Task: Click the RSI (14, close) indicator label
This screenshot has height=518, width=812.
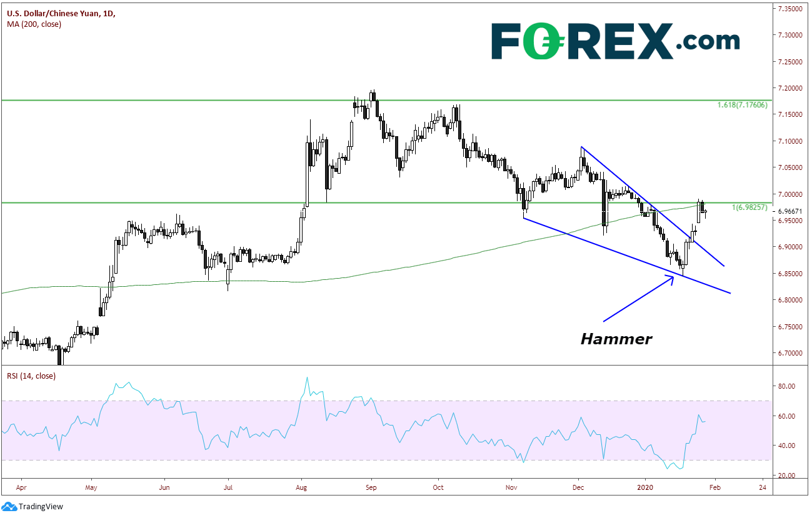Action: (x=31, y=376)
